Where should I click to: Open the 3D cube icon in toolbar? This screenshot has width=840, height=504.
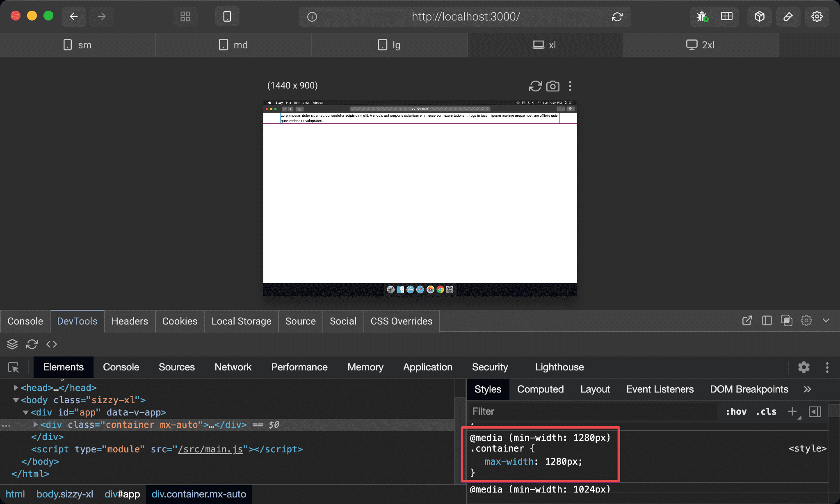coord(760,17)
